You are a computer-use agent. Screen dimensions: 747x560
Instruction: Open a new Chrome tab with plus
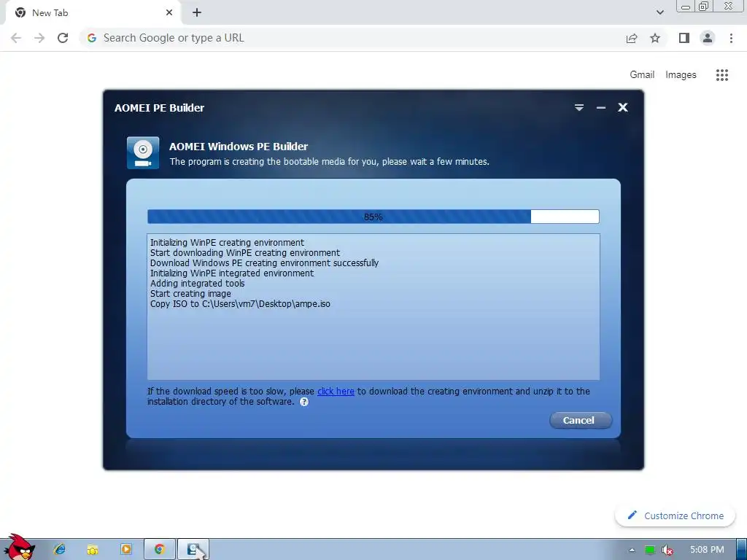(x=197, y=13)
